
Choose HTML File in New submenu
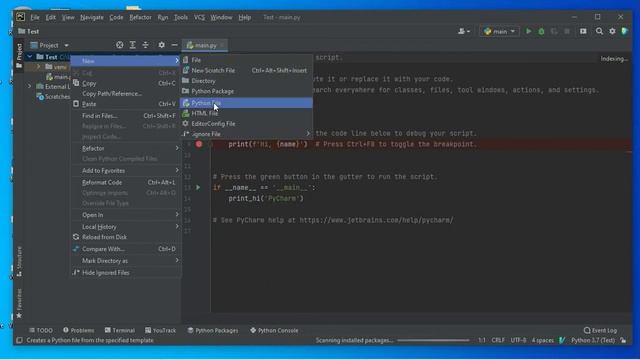[x=247, y=113]
